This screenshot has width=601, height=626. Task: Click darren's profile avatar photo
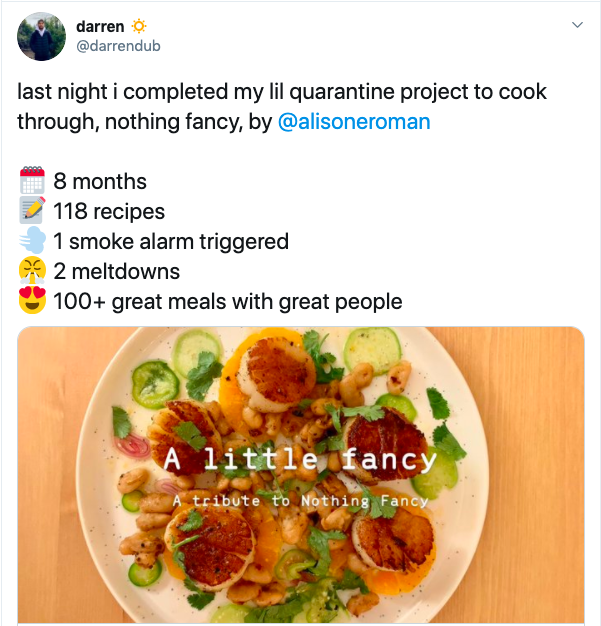click(x=41, y=36)
